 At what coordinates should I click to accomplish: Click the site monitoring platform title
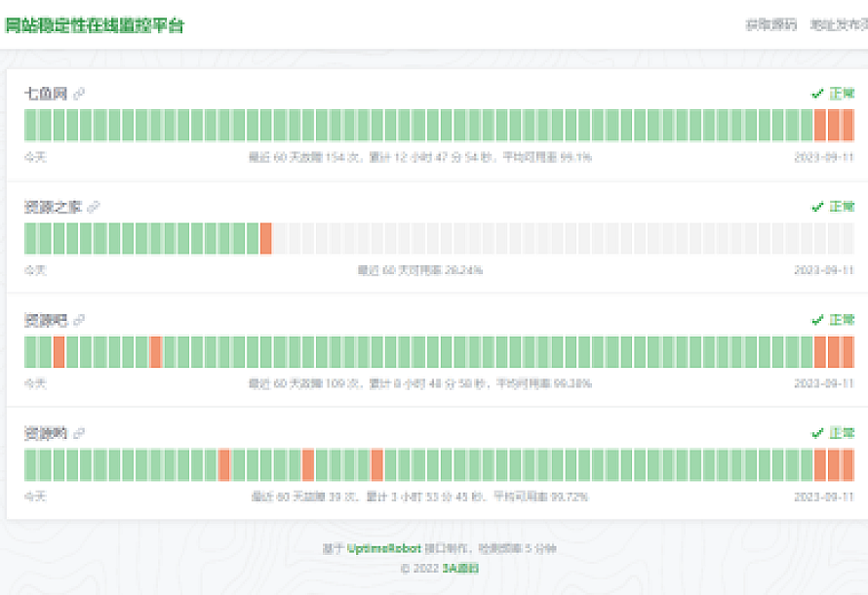point(95,25)
